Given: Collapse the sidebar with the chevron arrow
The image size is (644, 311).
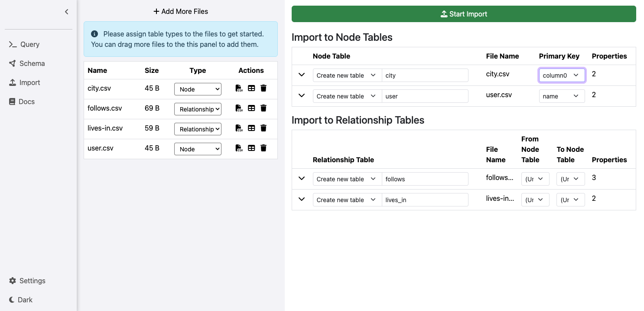Looking at the screenshot, I should [66, 12].
